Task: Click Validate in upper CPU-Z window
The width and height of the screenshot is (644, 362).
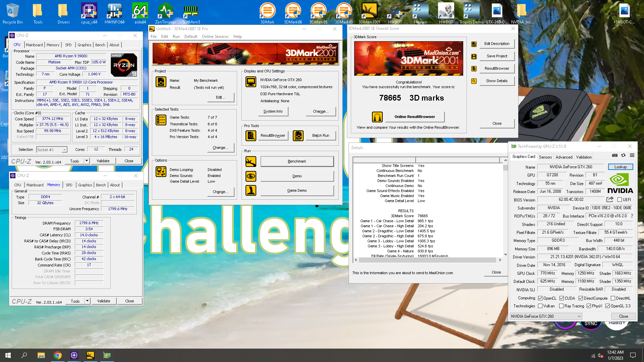Action: pos(103,161)
